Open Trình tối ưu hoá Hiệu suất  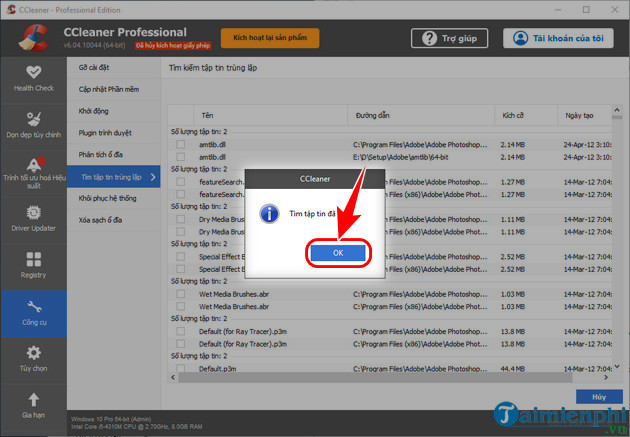point(34,173)
